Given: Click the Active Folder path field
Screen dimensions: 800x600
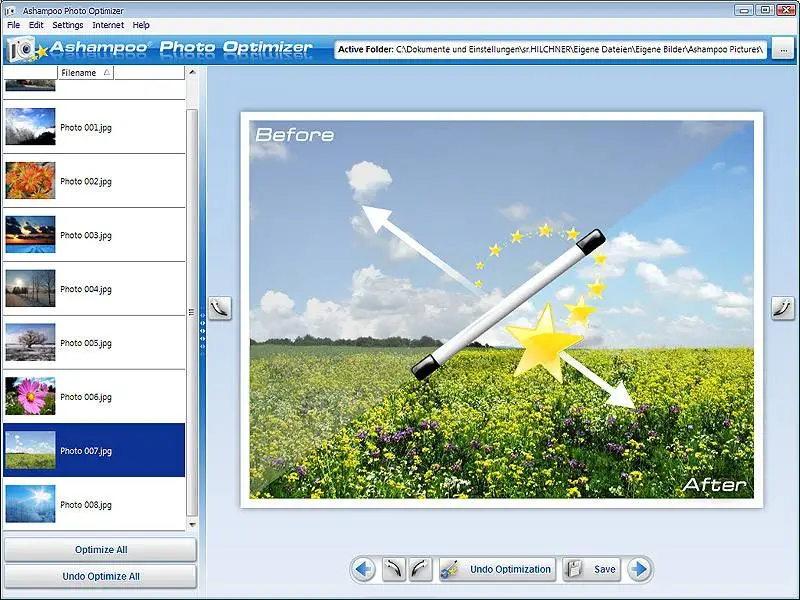Looking at the screenshot, I should tap(551, 49).
